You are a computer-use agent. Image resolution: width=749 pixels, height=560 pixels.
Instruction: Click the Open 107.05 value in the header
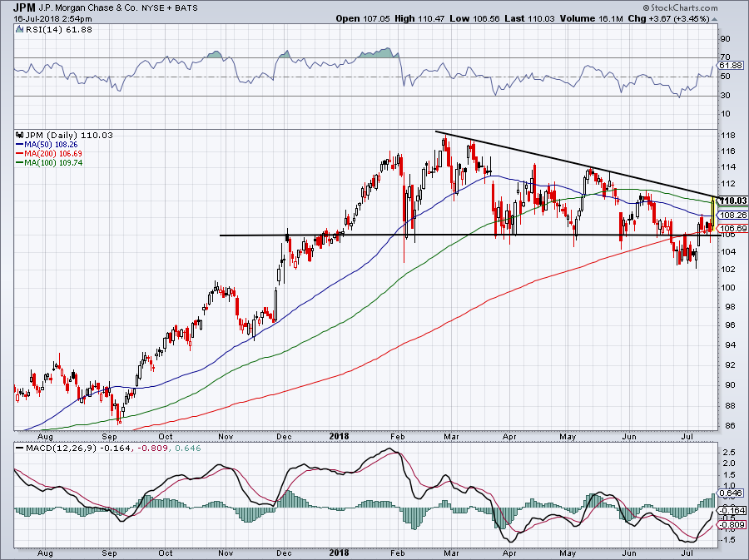(363, 18)
